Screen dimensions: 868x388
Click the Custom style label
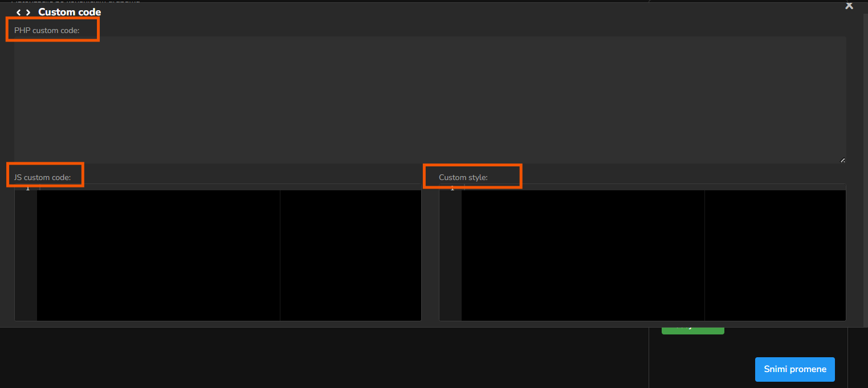(463, 177)
